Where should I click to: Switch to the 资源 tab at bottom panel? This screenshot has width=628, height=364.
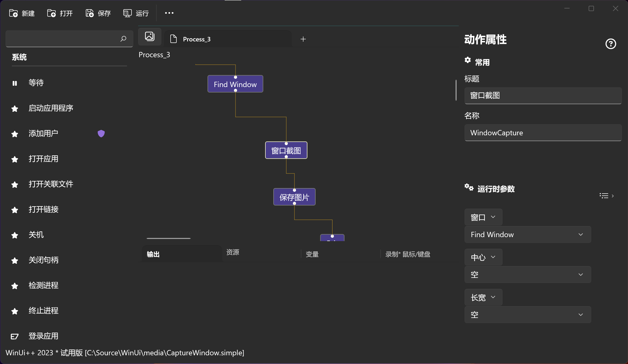tap(233, 252)
